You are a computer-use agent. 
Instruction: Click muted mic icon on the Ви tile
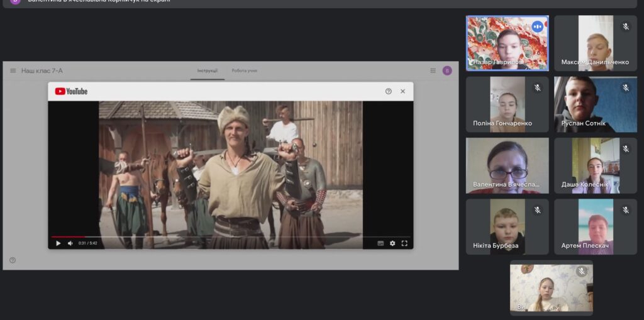[581, 271]
